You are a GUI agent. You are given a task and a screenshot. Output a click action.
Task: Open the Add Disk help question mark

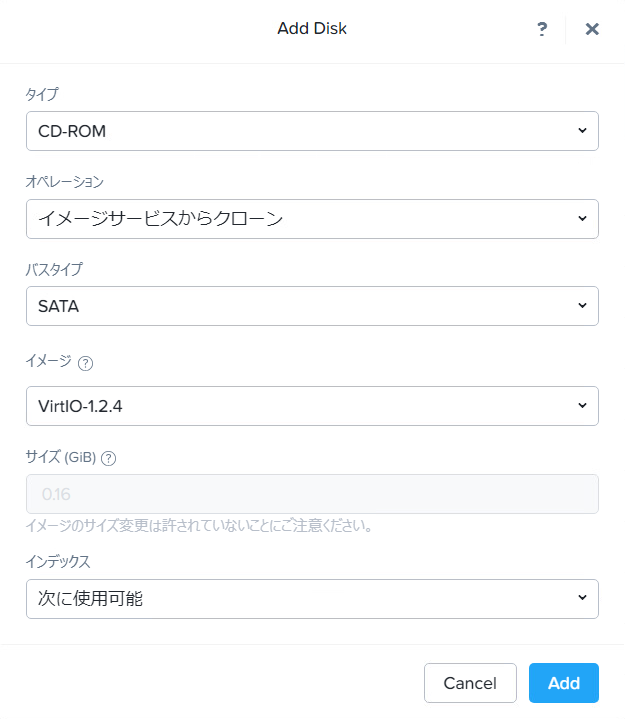click(x=542, y=29)
